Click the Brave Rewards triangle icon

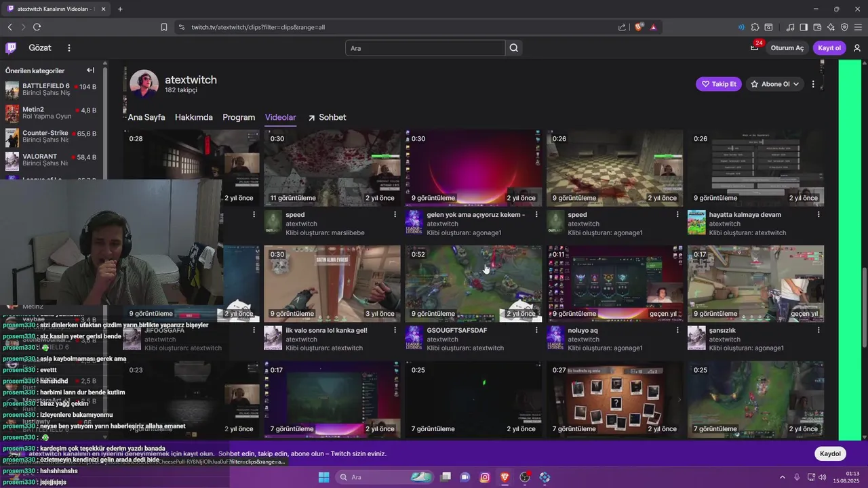[654, 27]
